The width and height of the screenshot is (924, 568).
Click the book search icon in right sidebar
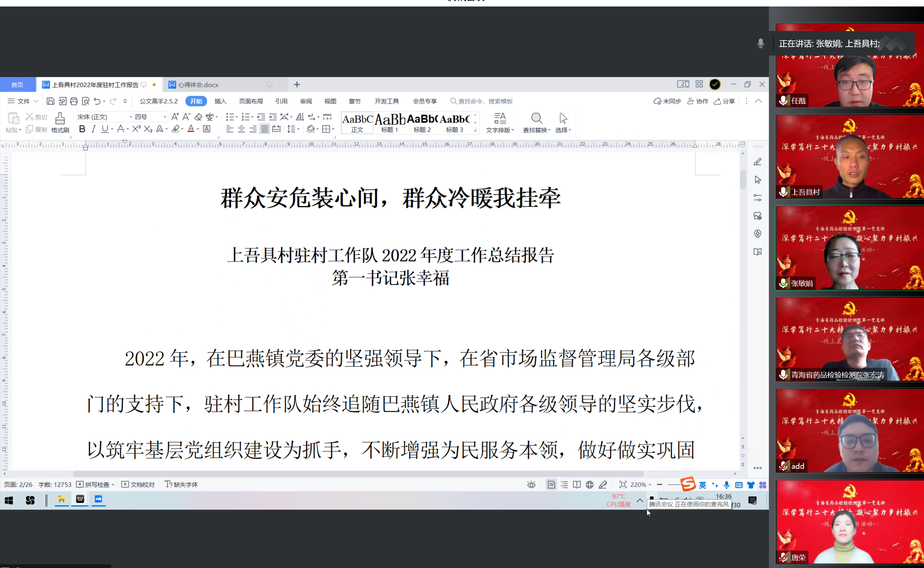[x=758, y=252]
